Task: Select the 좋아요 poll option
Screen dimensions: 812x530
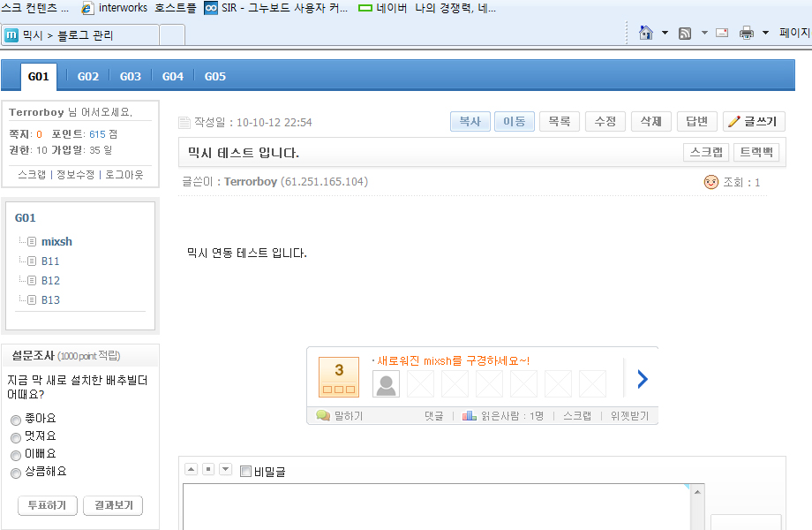Action: click(16, 420)
